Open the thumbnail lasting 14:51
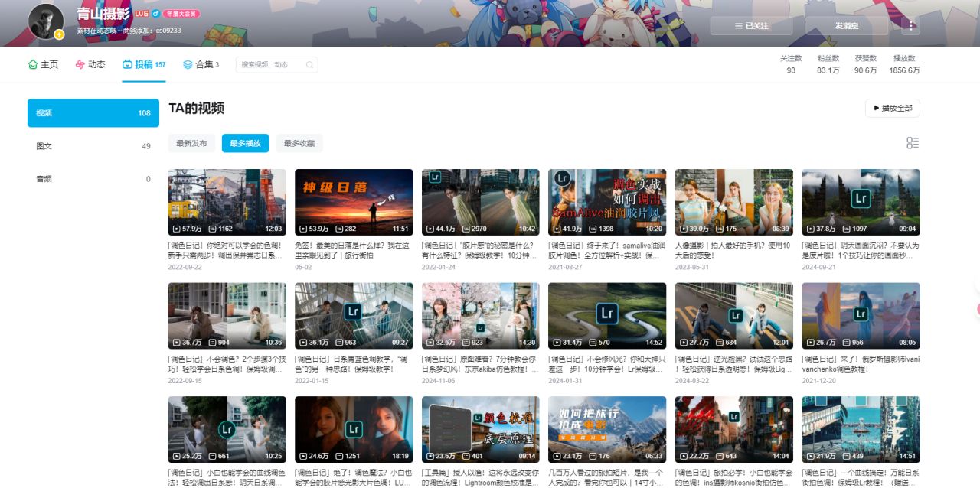 (x=861, y=429)
